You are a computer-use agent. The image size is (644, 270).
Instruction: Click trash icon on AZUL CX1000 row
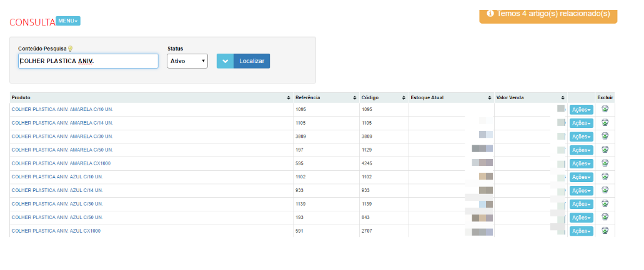point(605,231)
